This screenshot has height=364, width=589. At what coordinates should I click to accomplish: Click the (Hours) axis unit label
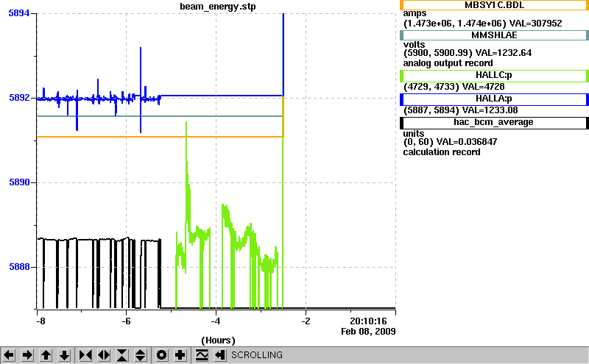point(218,340)
